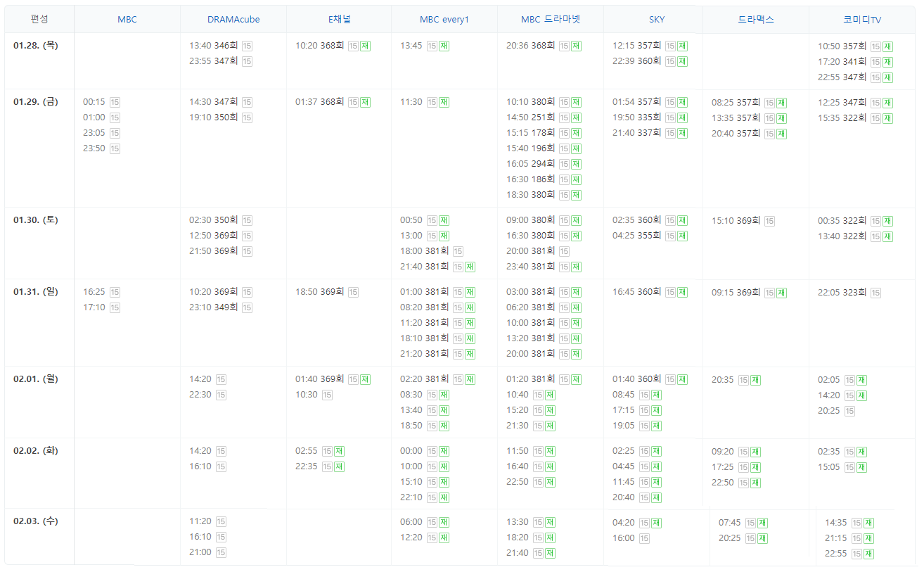Open the 드라맥스 channel header link

pyautogui.click(x=756, y=19)
